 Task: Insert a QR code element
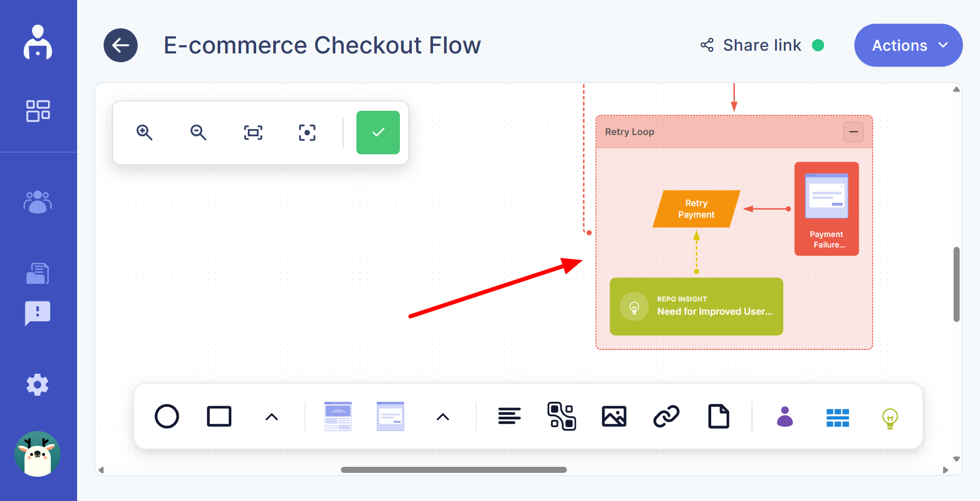click(562, 416)
